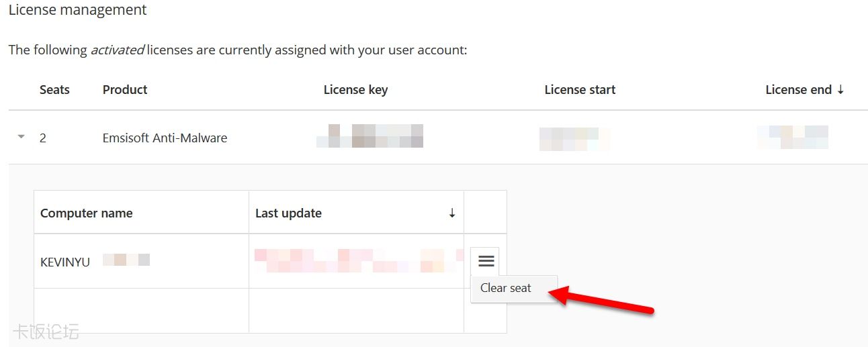Click the empty computer name cell below KEVINYU
Viewport: 868px width, 347px height.
click(x=141, y=310)
